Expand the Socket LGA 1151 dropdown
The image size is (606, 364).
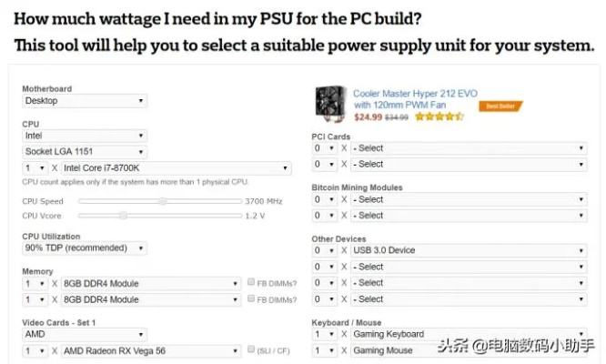point(85,151)
